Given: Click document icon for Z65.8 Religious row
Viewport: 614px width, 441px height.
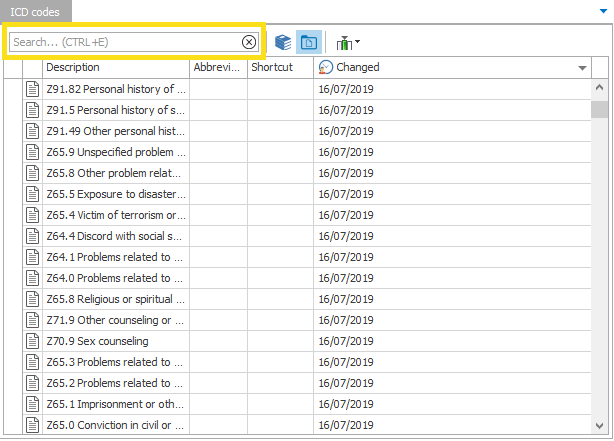Looking at the screenshot, I should point(33,299).
